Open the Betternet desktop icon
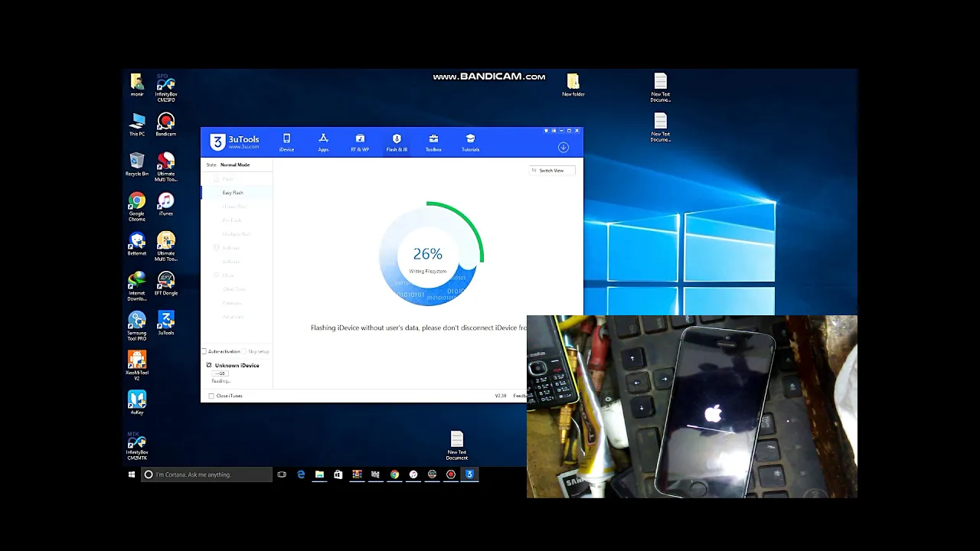 tap(137, 244)
